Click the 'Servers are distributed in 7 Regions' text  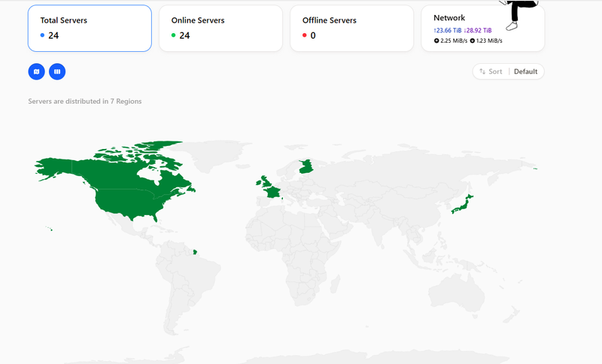click(85, 102)
